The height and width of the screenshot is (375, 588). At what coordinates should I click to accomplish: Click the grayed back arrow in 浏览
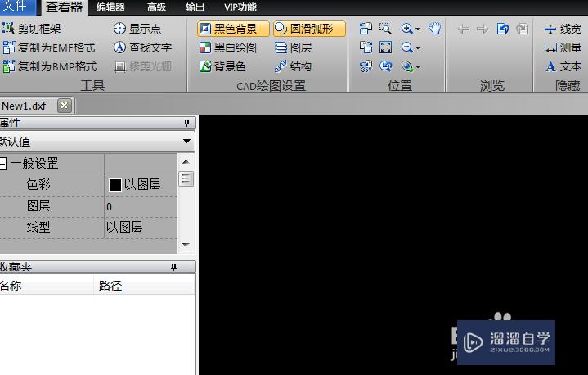click(x=464, y=29)
